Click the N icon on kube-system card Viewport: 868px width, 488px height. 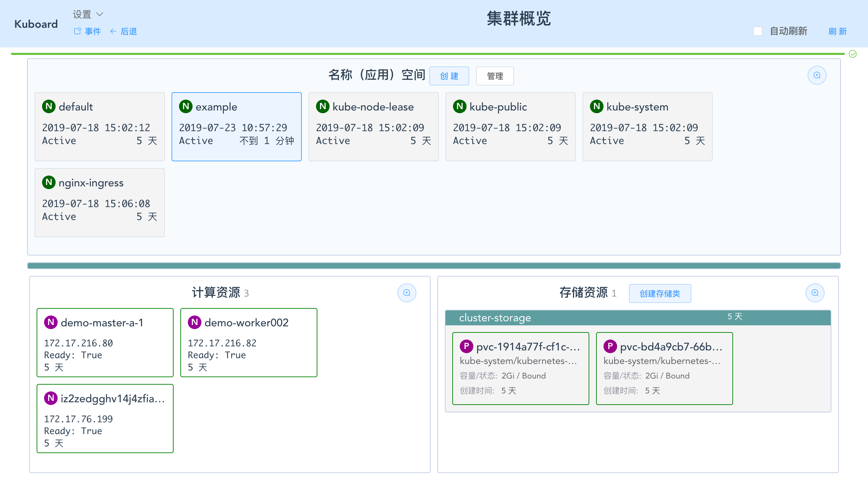[596, 106]
